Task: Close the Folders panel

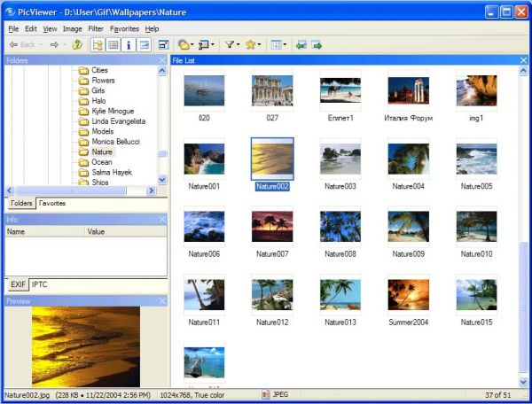Action: point(161,60)
